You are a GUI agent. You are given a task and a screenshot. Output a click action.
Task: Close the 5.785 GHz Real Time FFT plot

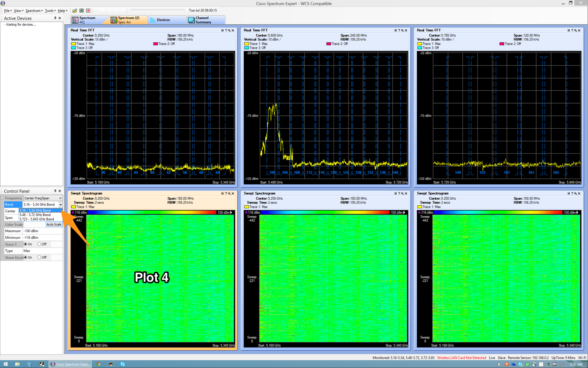[579, 30]
